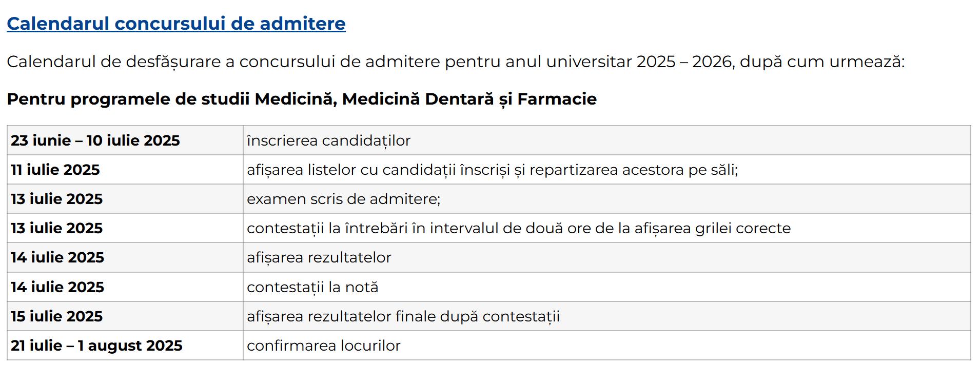The width and height of the screenshot is (980, 365).
Task: Click the intro paragraph about anul universitar 2025 – 2026
Action: point(456,62)
